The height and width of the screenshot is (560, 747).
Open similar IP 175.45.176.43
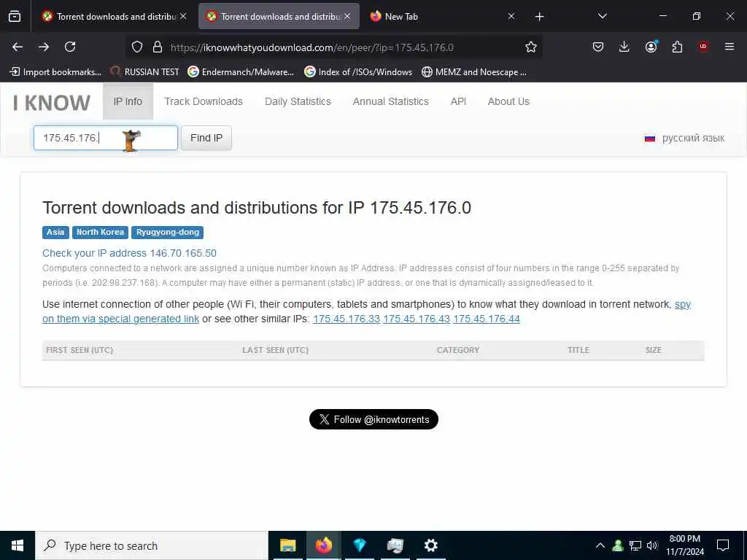click(x=417, y=319)
